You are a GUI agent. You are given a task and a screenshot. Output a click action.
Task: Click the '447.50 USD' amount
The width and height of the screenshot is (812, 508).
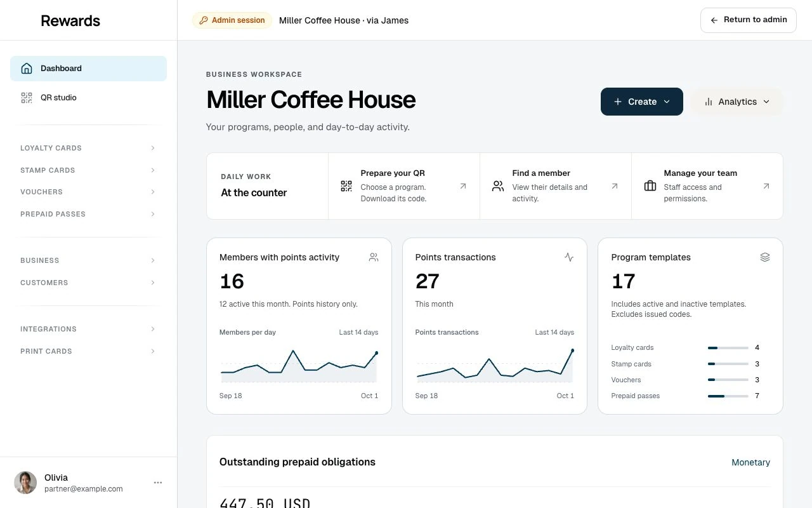265,504
